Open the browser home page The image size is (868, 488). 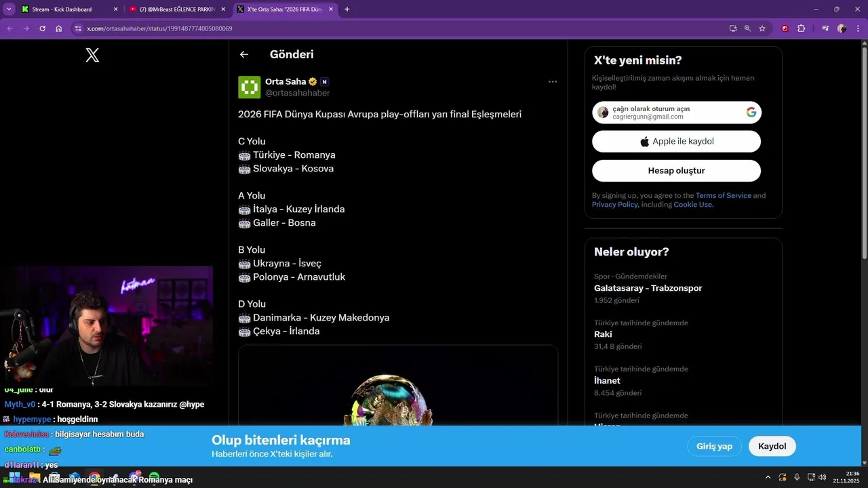[59, 28]
